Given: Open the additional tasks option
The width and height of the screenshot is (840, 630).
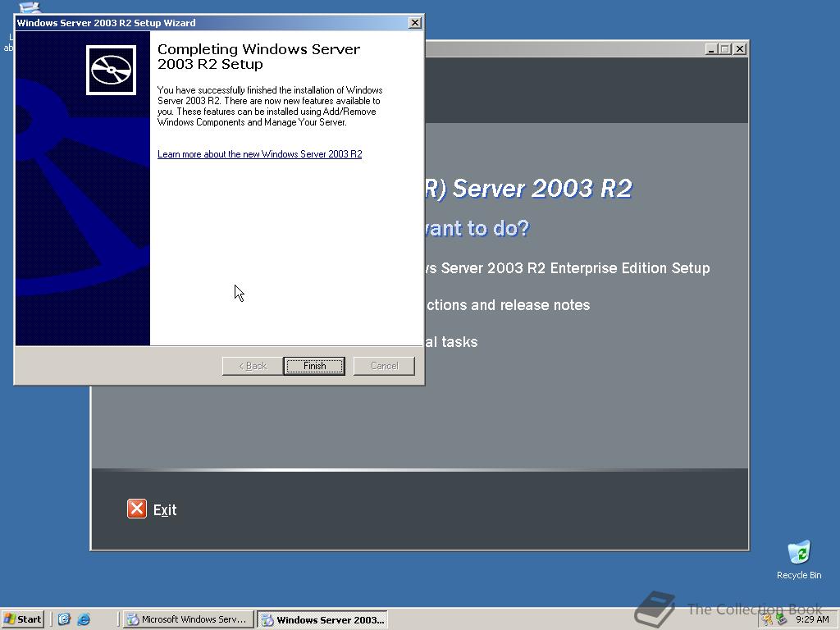Looking at the screenshot, I should point(451,342).
